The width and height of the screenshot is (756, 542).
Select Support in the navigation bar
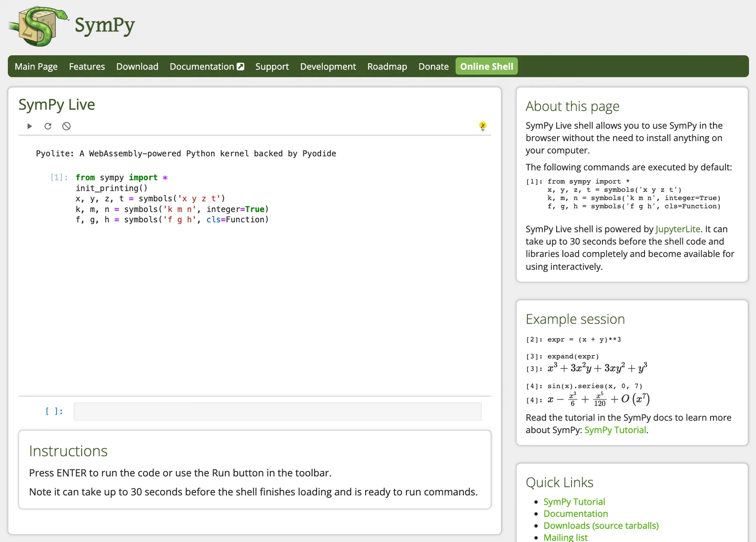[272, 67]
